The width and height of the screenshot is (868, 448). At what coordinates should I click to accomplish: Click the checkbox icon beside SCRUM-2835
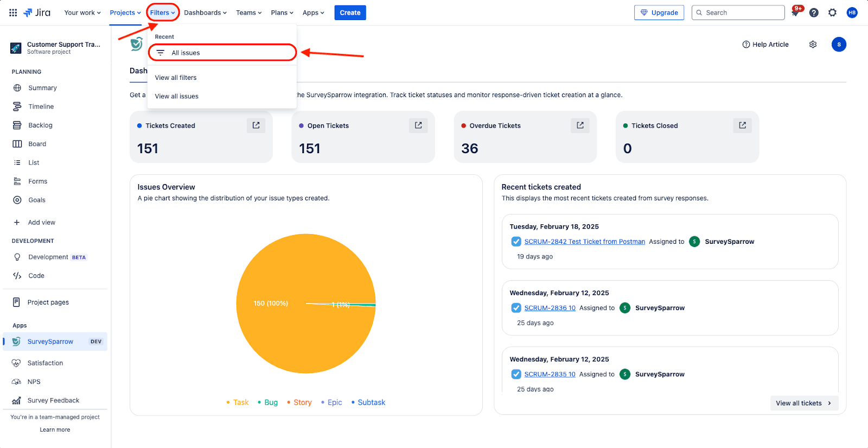coord(516,374)
